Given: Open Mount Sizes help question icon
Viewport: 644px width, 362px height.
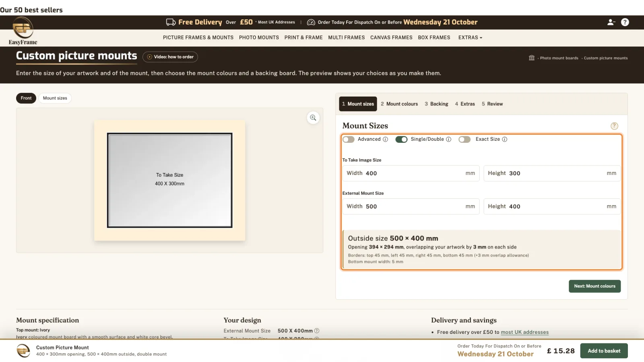Looking at the screenshot, I should [x=614, y=126].
